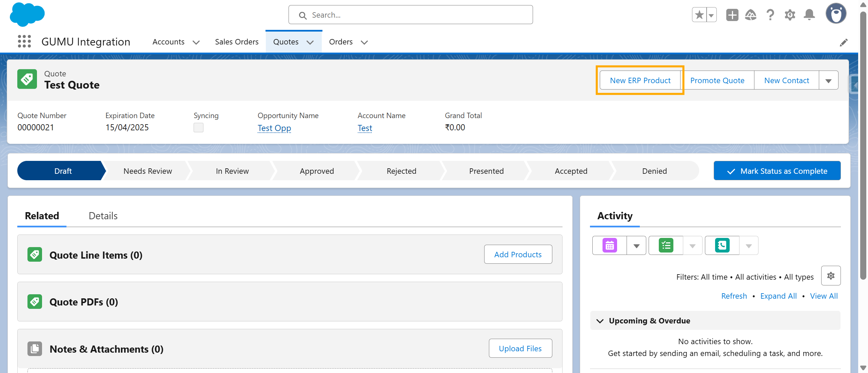Open the Global Actions plus icon

[732, 15]
